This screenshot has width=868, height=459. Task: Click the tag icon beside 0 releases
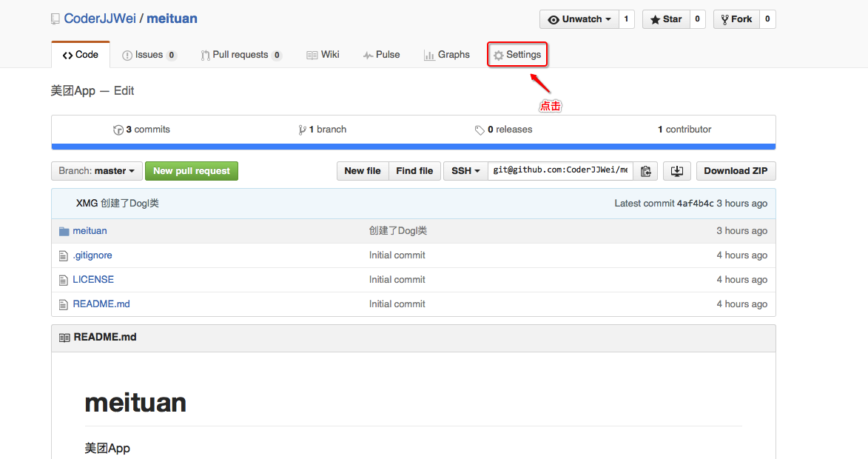(x=480, y=130)
